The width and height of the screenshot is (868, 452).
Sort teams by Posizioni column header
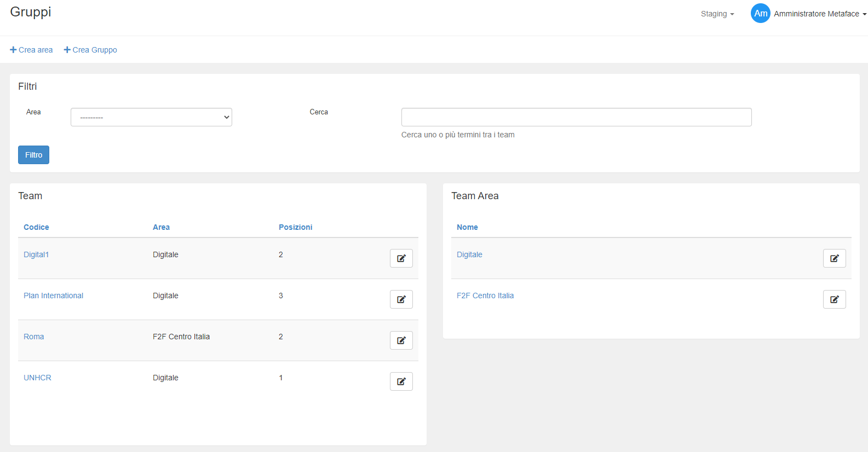295,227
